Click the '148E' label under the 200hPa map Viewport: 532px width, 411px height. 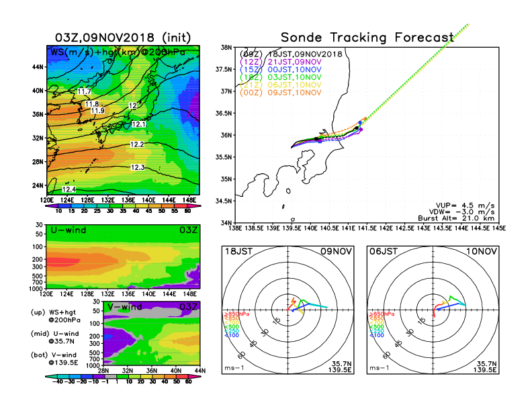189,200
